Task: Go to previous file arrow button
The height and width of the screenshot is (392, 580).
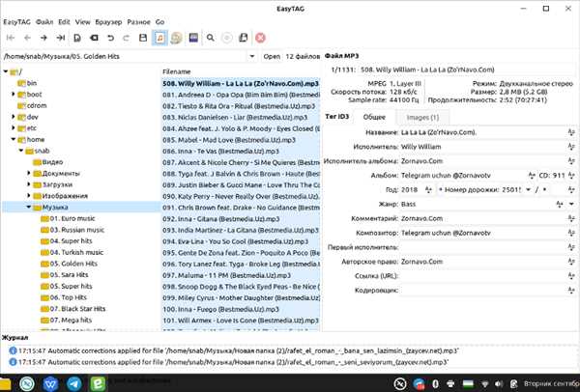Action: click(27, 38)
